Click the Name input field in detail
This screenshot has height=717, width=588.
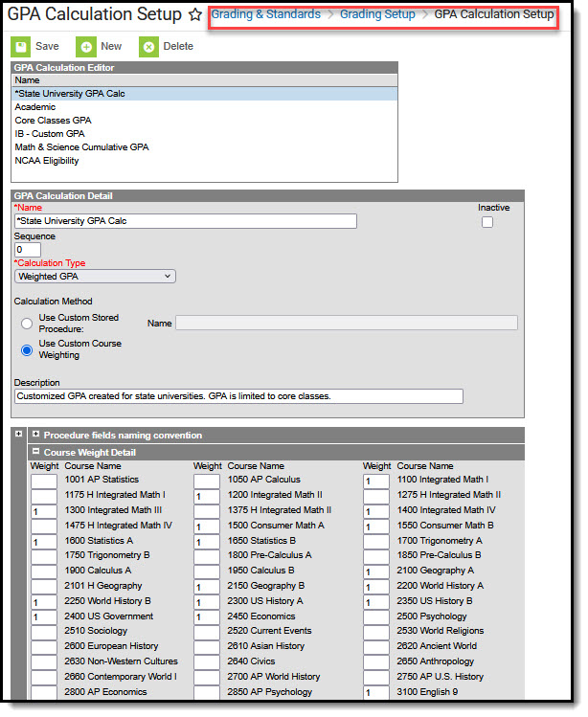click(186, 221)
